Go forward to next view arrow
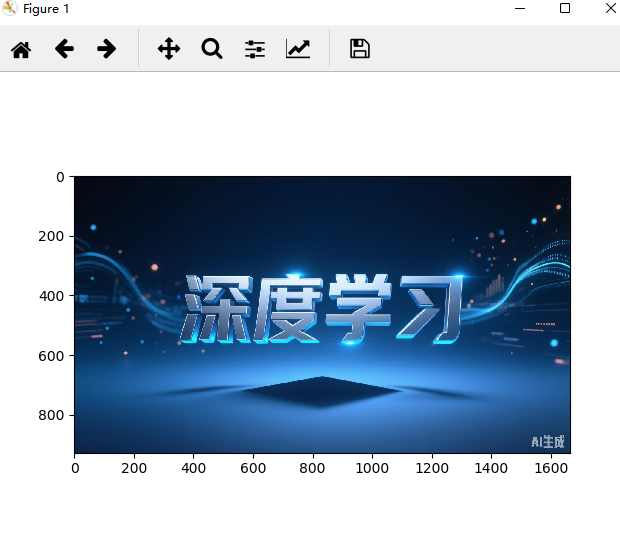 coord(106,49)
